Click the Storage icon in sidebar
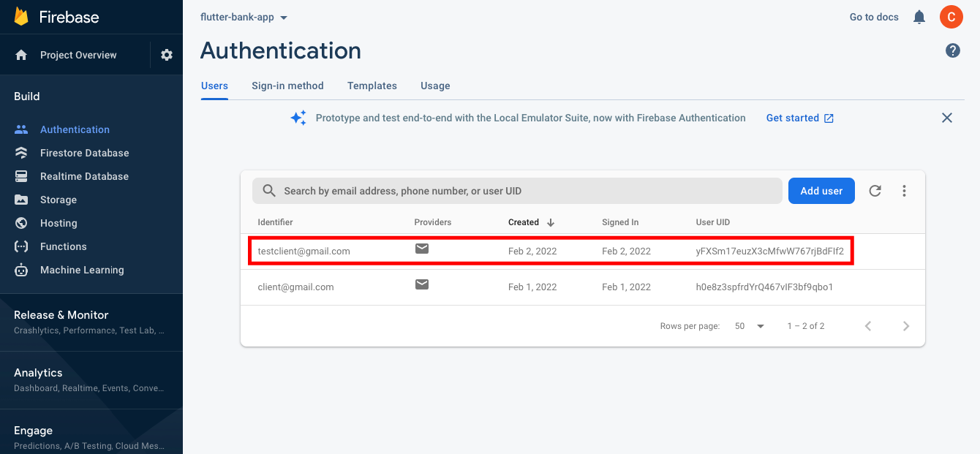Viewport: 980px width, 454px height. [x=21, y=200]
